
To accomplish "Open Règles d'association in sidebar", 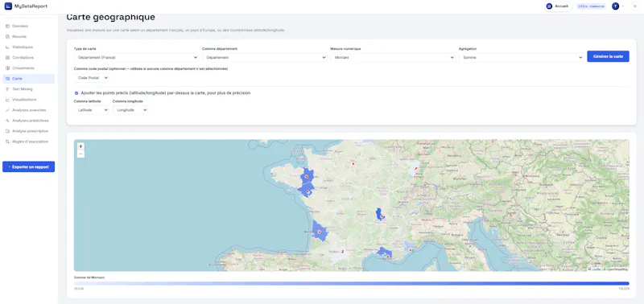I will pyautogui.click(x=28, y=142).
